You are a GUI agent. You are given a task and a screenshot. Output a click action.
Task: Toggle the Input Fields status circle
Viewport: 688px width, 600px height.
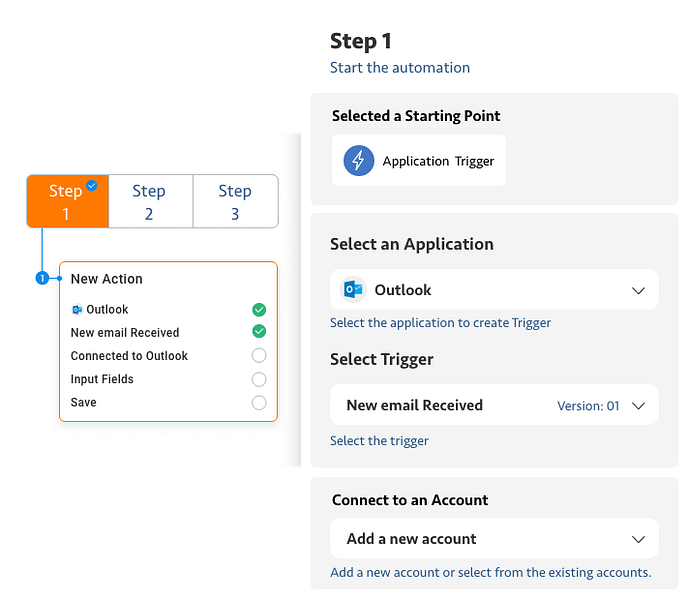[x=259, y=379]
